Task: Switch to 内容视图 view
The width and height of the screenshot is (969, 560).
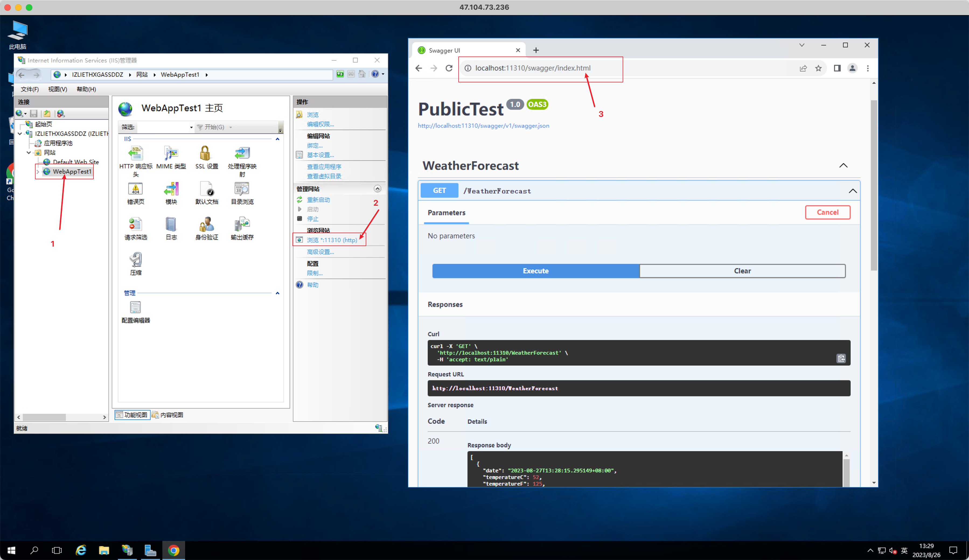Action: coord(168,415)
